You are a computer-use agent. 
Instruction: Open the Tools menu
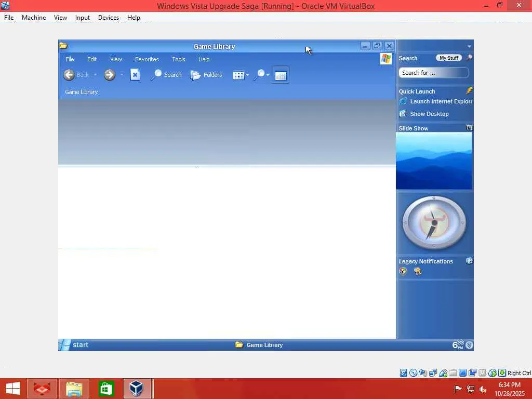point(179,59)
